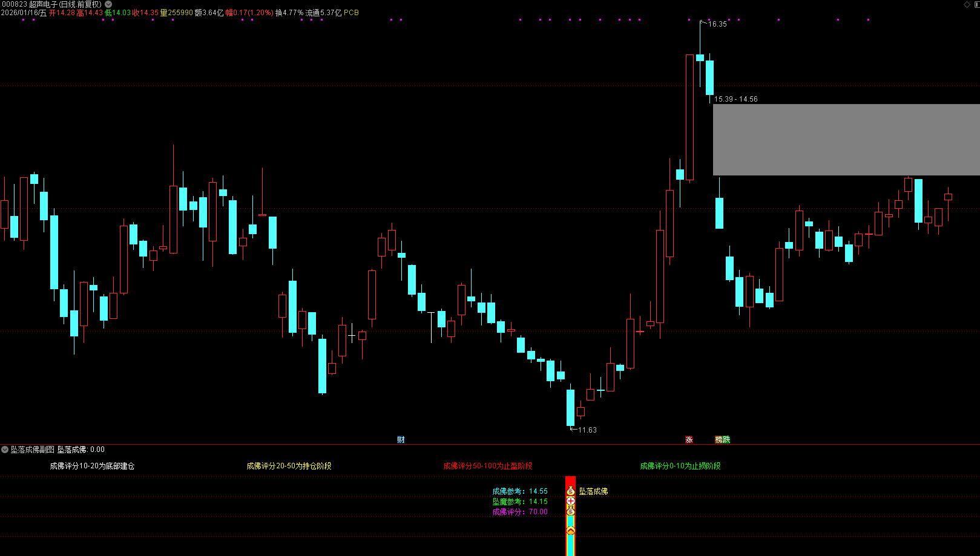Click the yellow 坠落成佛 signal label

[x=593, y=491]
